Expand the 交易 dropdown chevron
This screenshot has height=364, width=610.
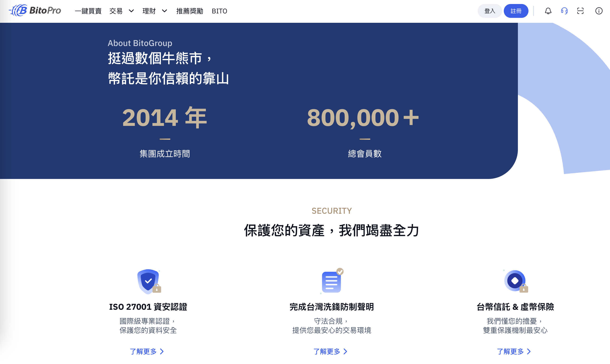(x=131, y=11)
